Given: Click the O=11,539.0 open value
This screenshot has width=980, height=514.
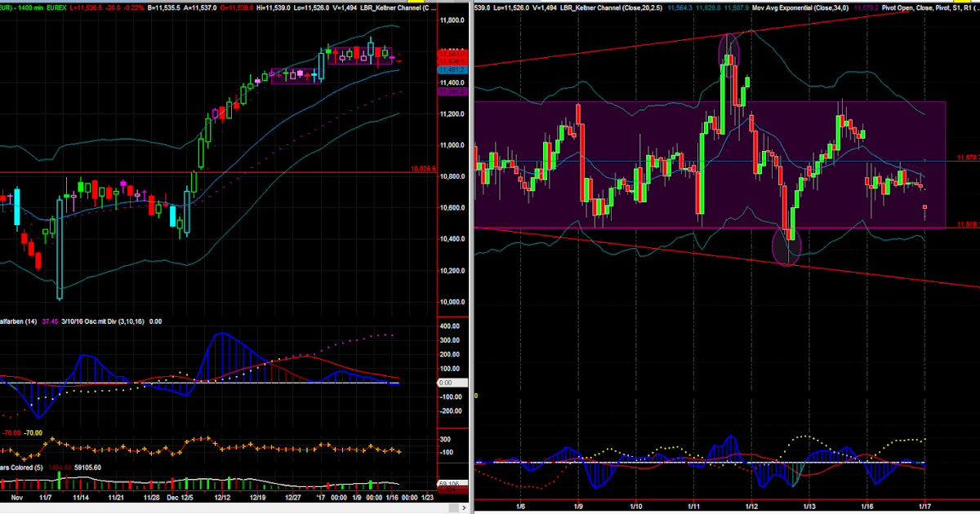Looking at the screenshot, I should click(x=237, y=7).
